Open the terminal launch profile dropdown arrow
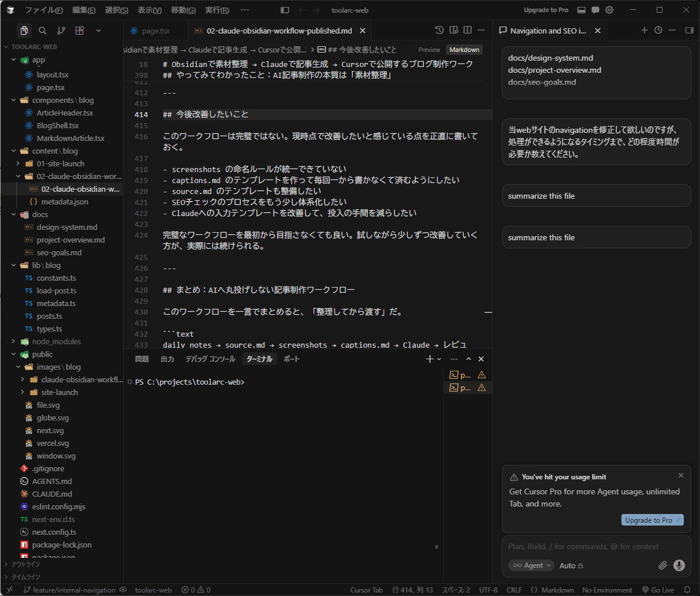 (439, 359)
